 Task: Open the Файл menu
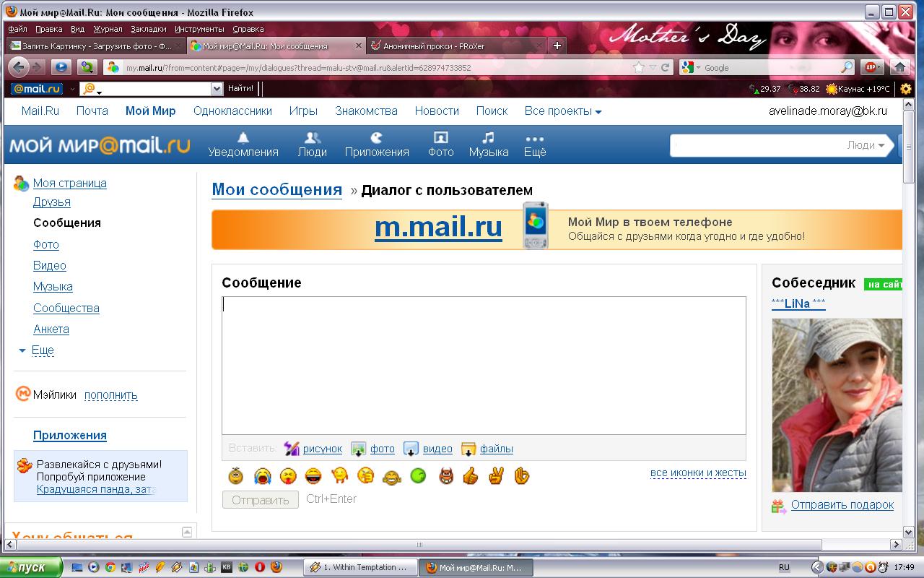point(18,29)
